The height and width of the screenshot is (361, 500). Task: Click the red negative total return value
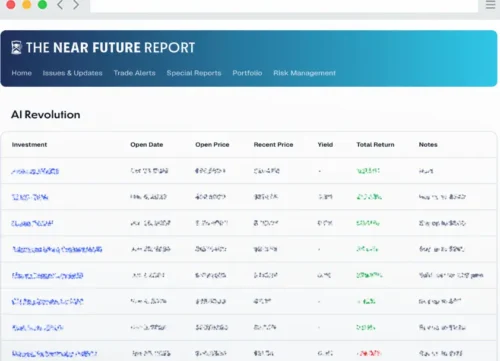coord(369,353)
